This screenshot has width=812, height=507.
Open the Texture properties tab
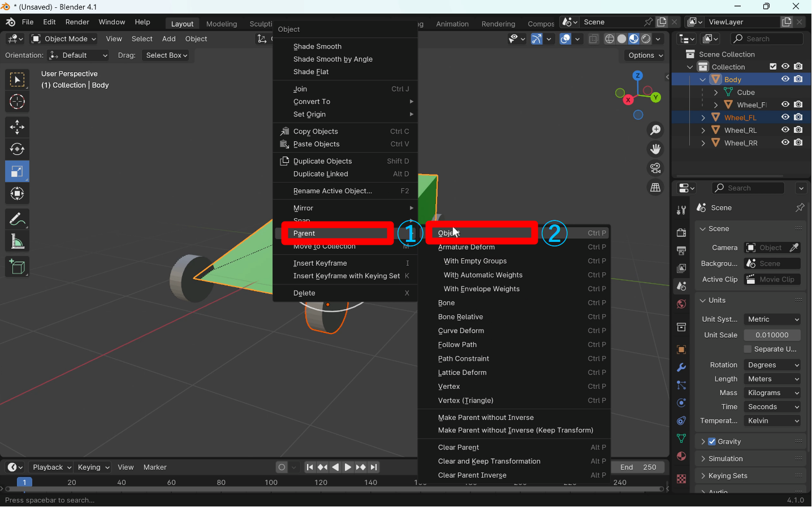[x=681, y=479]
